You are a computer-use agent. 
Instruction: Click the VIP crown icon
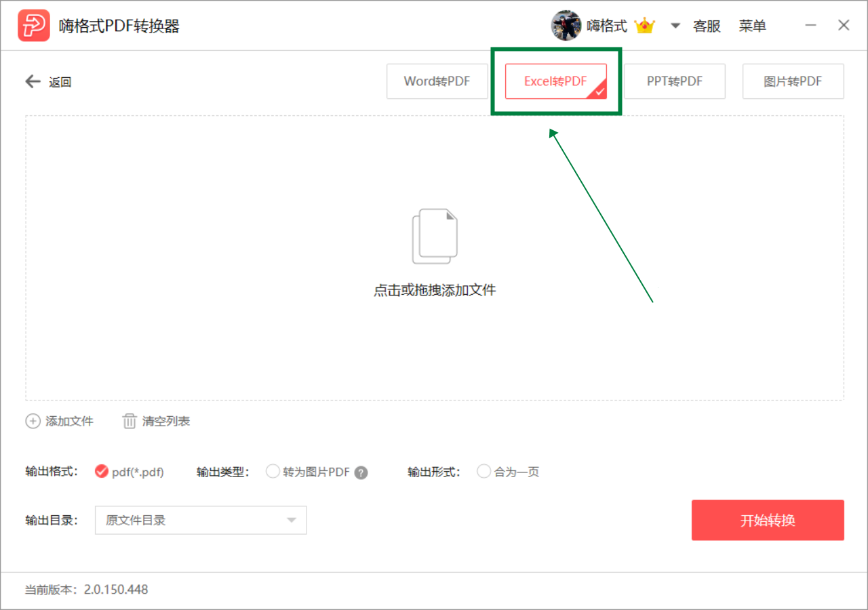(x=644, y=26)
